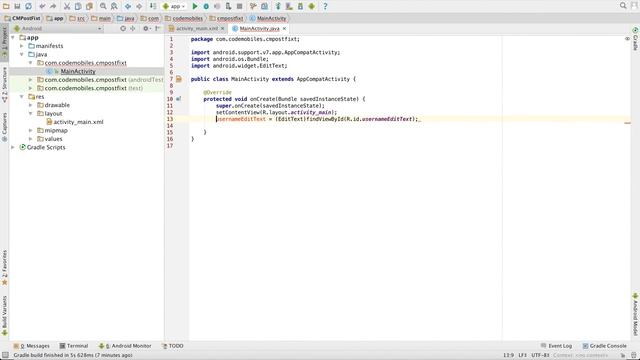Screen dimensions: 640x360
Task: Click the Open folder toolbar icon
Action: (x=6, y=6)
